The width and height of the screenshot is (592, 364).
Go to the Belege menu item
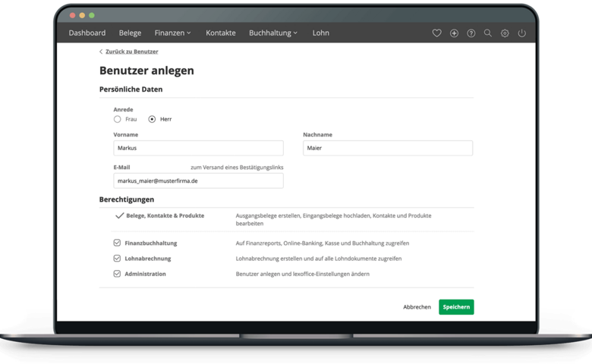[x=130, y=33]
